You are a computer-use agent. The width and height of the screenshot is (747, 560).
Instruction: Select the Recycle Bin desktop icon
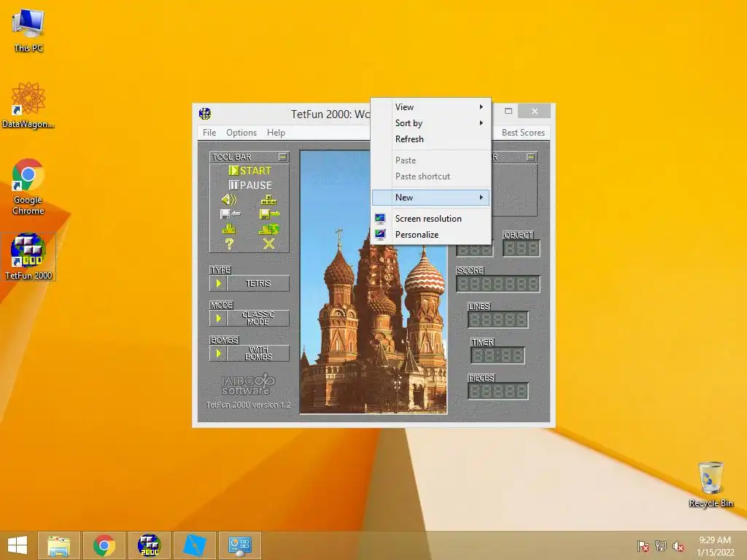point(711,484)
